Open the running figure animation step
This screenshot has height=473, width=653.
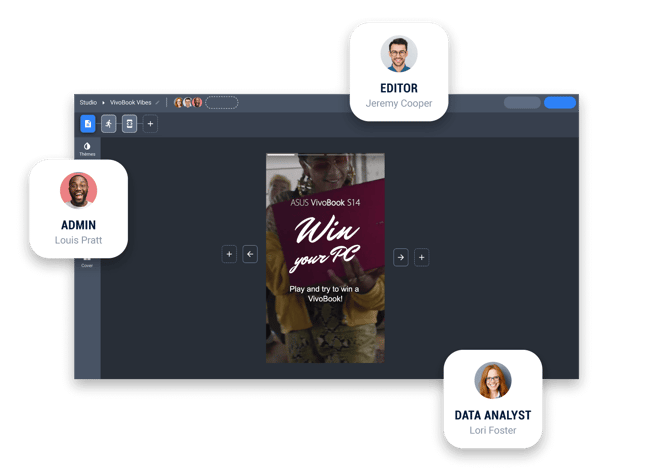tap(109, 124)
